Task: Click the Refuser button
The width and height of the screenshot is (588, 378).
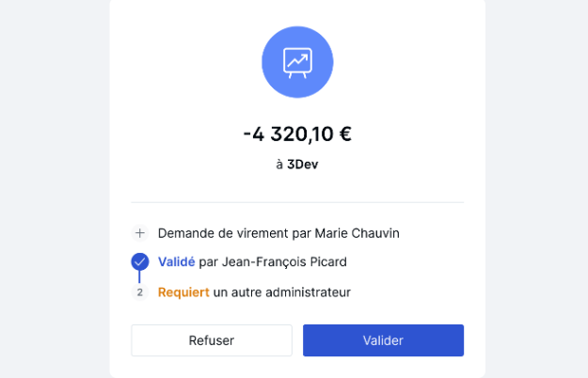Action: (x=212, y=340)
